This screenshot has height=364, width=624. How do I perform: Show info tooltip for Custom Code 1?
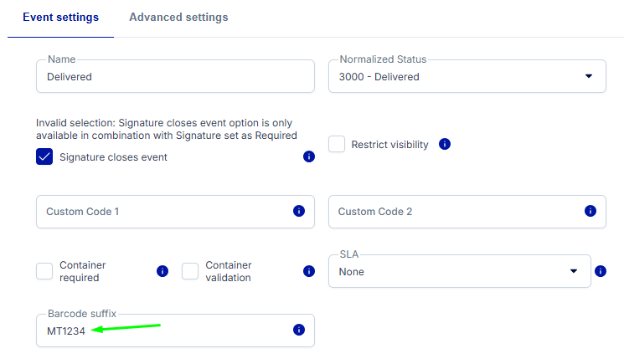click(x=299, y=211)
